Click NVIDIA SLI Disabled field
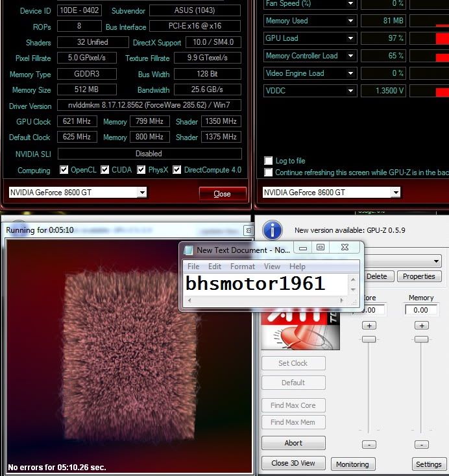 (x=149, y=154)
